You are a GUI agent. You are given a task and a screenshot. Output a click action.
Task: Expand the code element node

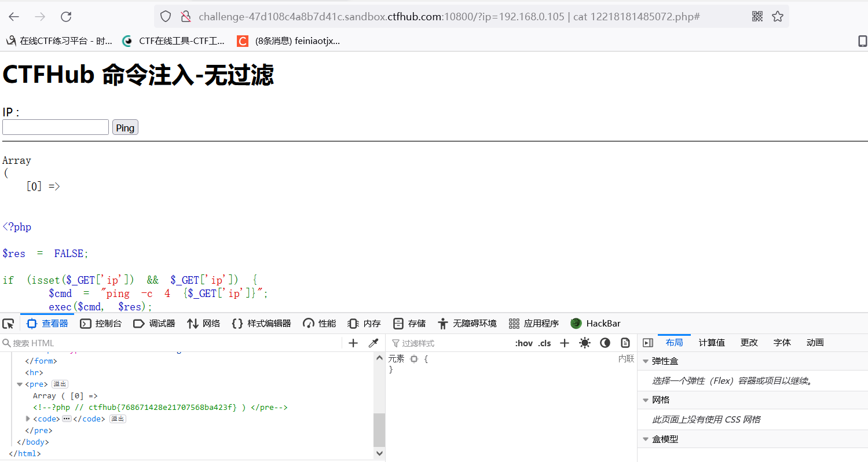pos(28,419)
